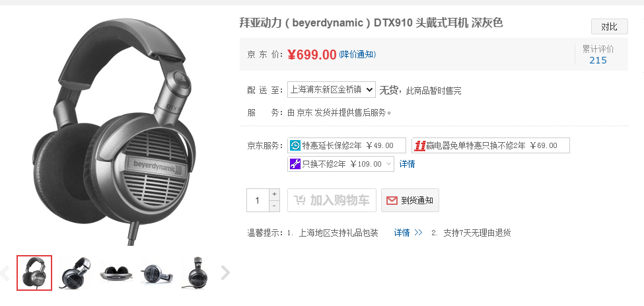Select 特惠延长保修2年 ¥49.00 service option
Viewport: 644px width, 306px height.
coord(347,145)
